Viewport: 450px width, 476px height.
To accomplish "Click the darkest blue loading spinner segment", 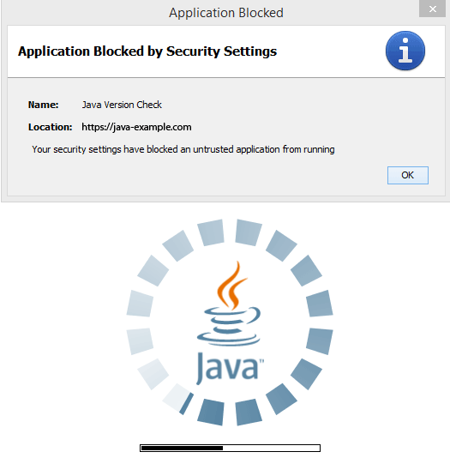I will [x=211, y=412].
